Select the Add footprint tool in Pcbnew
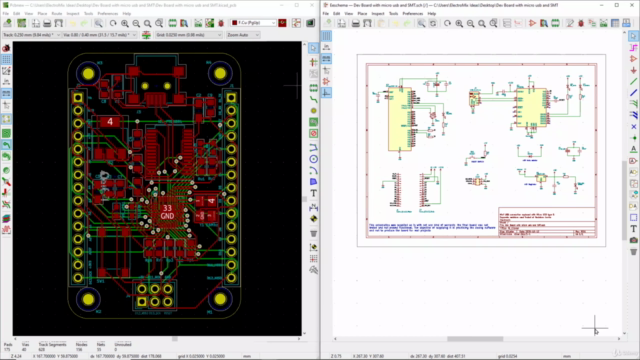Image resolution: width=640 pixels, height=360 pixels. pyautogui.click(x=313, y=88)
